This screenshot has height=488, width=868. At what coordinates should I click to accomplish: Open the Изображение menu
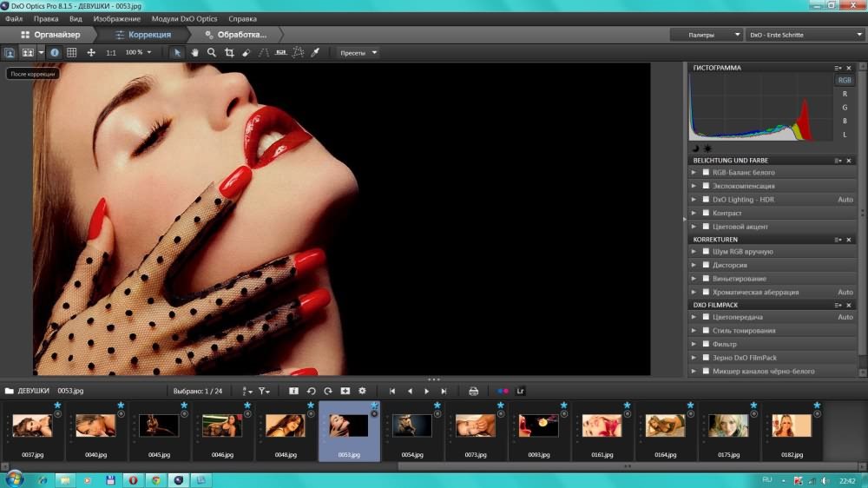116,18
